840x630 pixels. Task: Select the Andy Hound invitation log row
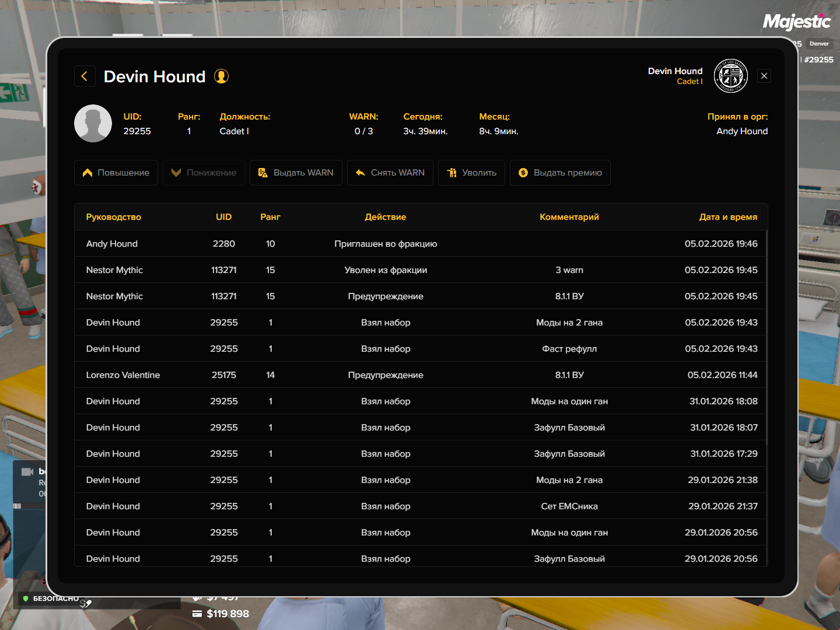(x=420, y=244)
